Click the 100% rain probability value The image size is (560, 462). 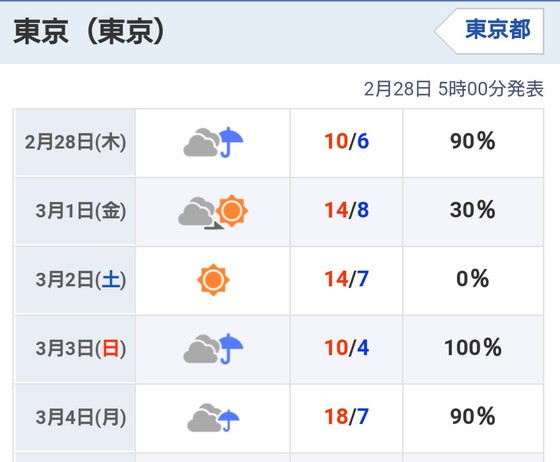(x=473, y=348)
